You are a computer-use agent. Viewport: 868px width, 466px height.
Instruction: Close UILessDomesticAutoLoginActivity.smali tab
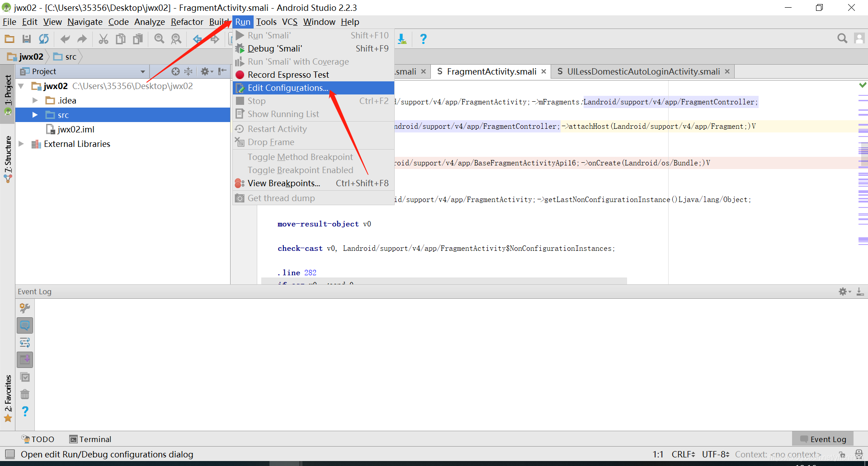click(x=727, y=71)
